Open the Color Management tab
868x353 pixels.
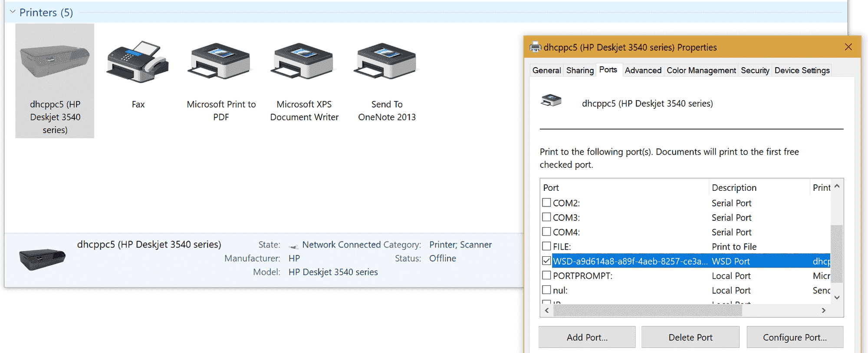pyautogui.click(x=701, y=70)
